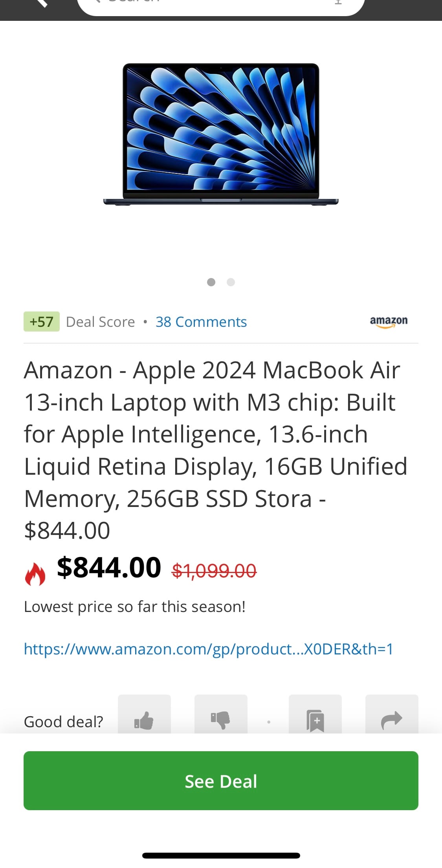Viewport: 442px width, 868px height.
Task: Tap the MacBook Air product image
Action: 221,134
